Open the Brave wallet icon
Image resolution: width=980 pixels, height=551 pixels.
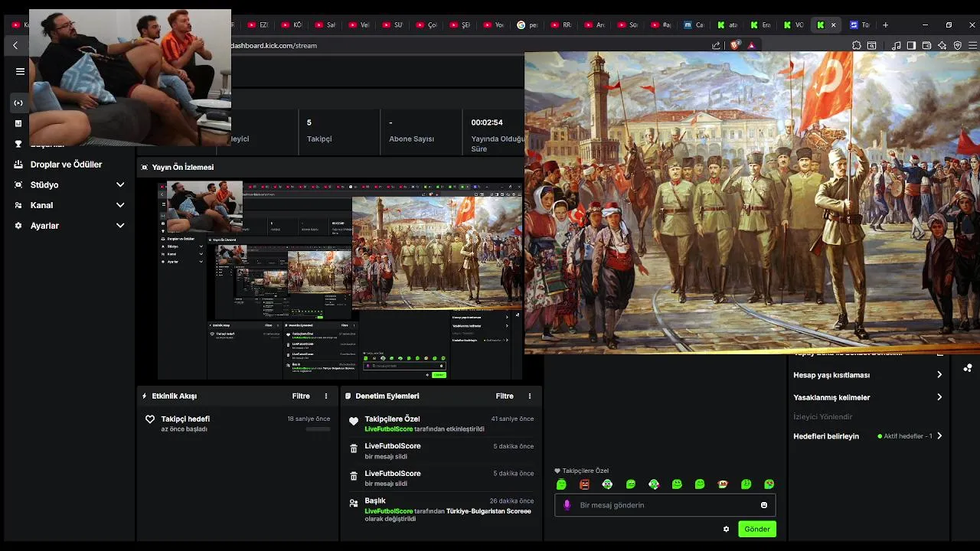pyautogui.click(x=926, y=45)
